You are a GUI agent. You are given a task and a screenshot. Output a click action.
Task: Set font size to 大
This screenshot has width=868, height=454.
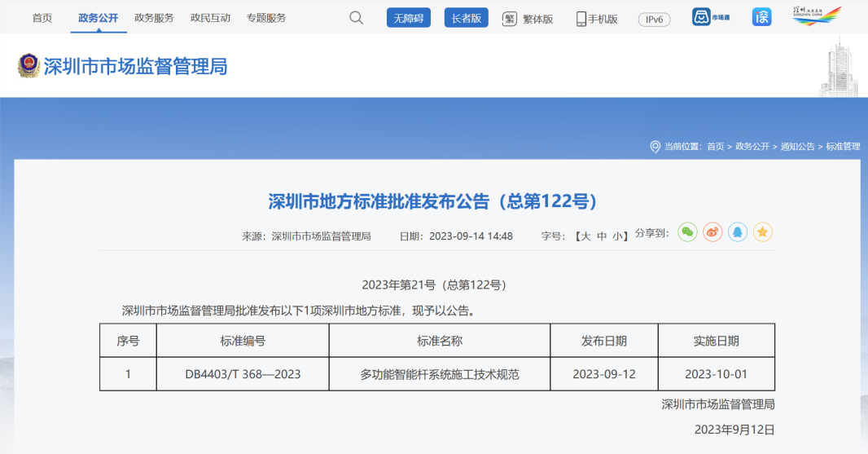[585, 236]
